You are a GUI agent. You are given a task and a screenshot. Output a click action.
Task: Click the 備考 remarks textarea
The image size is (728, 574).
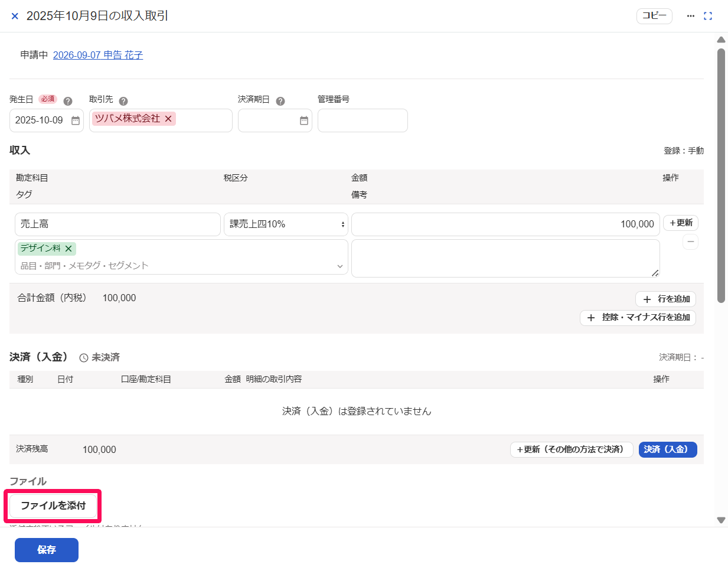coord(505,258)
